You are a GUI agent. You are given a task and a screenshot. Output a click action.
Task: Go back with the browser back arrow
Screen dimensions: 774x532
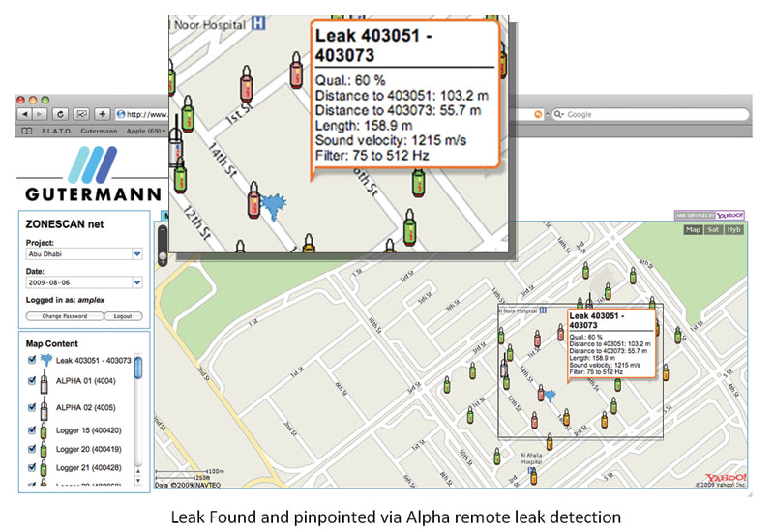(23, 114)
